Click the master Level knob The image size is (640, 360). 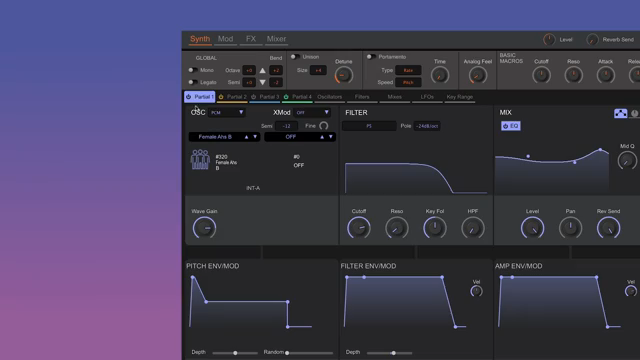[x=549, y=40]
